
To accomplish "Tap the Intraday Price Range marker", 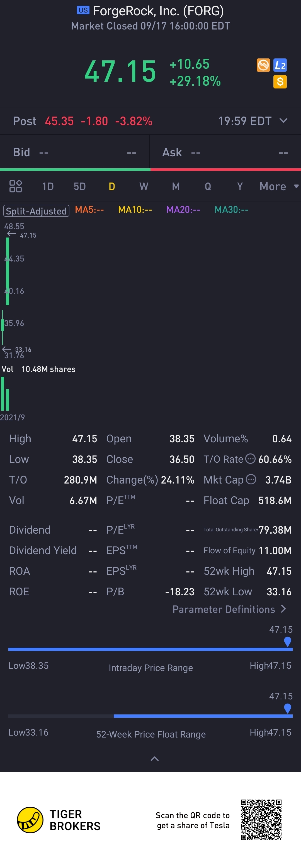I will 288,642.
